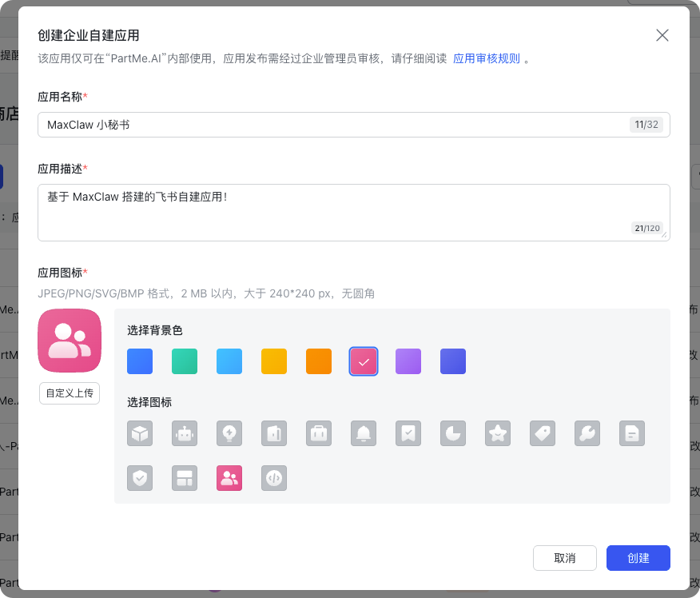Select the price tag icon
This screenshot has height=598, width=700.
[x=543, y=433]
